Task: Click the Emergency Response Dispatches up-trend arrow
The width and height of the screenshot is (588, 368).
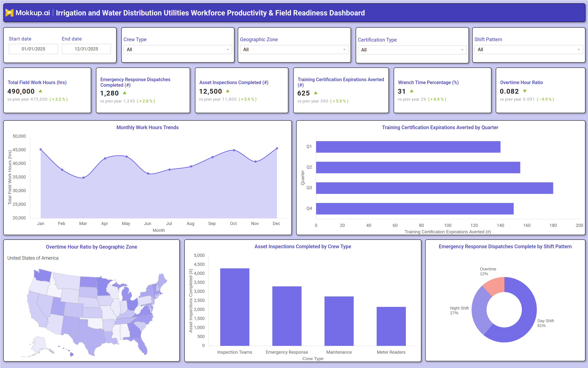Action: pos(125,93)
